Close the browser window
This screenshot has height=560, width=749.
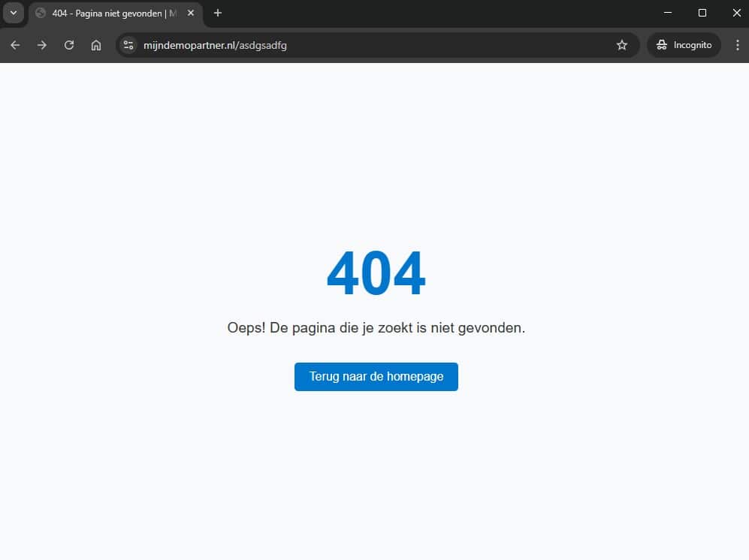(x=735, y=13)
